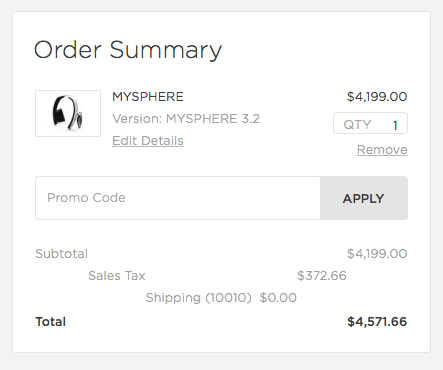The height and width of the screenshot is (370, 443).
Task: Click the Shipping (10010) label
Action: point(199,298)
